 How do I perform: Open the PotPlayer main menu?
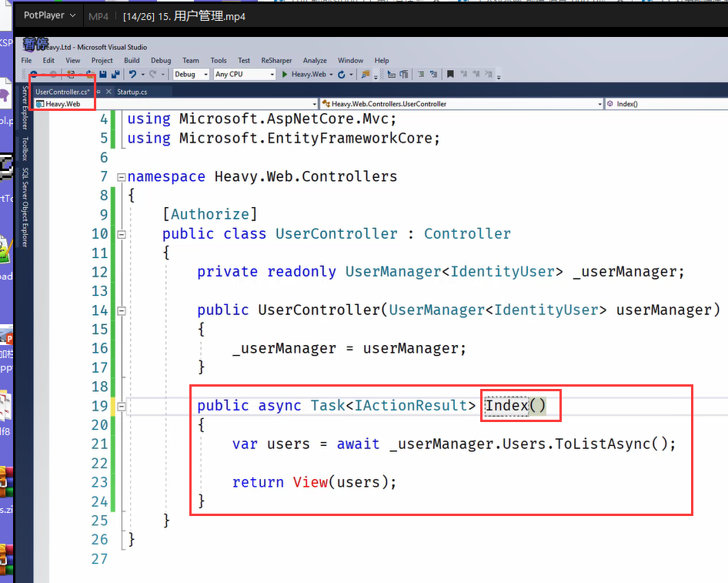(49, 15)
